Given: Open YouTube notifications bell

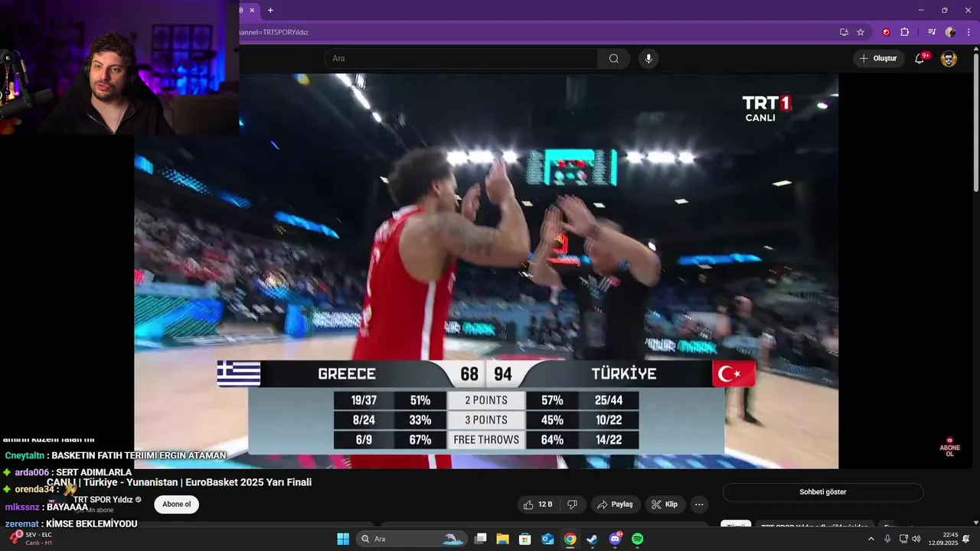Looking at the screenshot, I should pyautogui.click(x=920, y=59).
